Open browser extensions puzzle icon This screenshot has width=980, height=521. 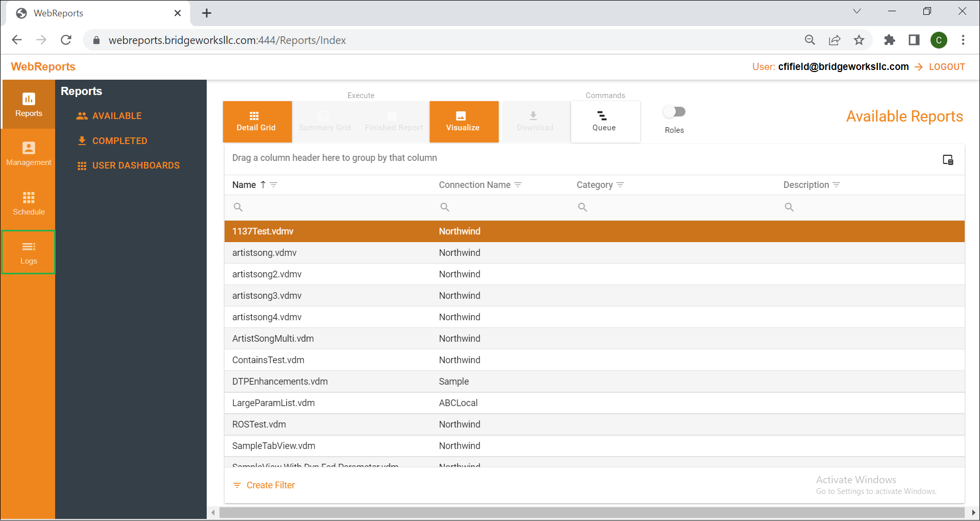(889, 40)
